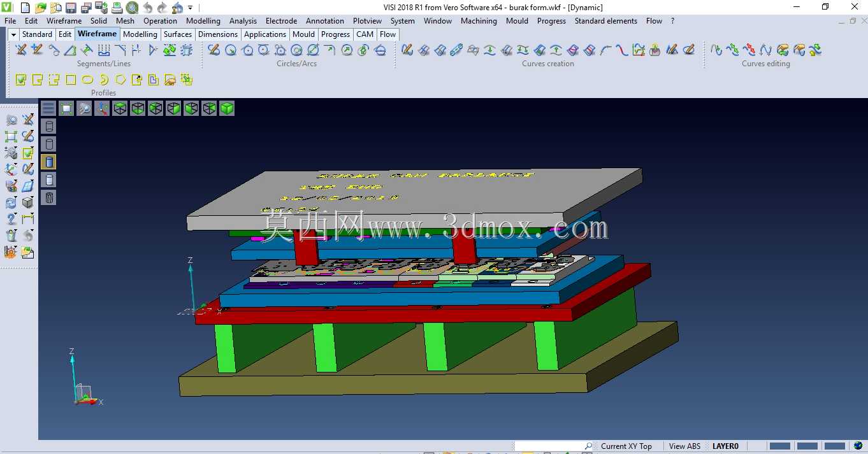Click the checkmark profile icon in Profiles group

coord(21,80)
